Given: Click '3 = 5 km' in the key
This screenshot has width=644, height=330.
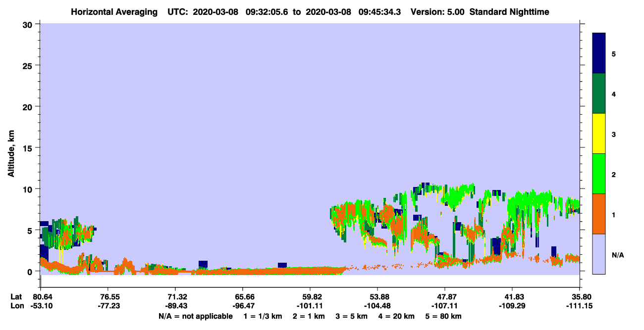Looking at the screenshot, I should [x=352, y=316].
